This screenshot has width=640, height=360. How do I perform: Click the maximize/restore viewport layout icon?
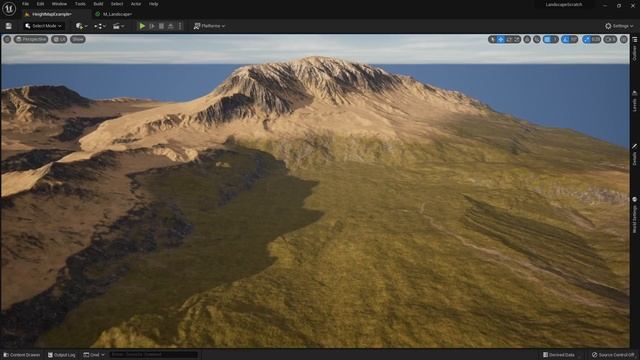click(623, 39)
